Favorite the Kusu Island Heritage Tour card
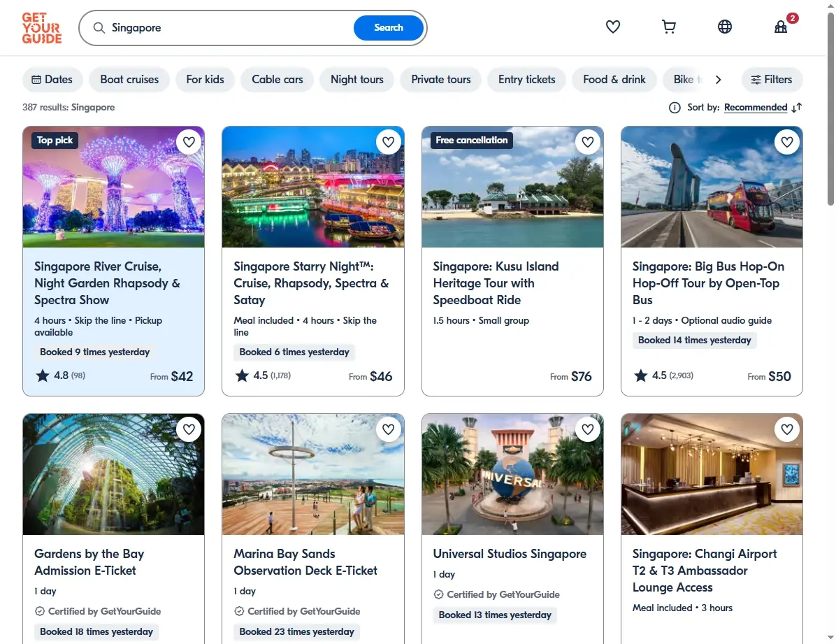This screenshot has height=644, width=836. click(588, 142)
